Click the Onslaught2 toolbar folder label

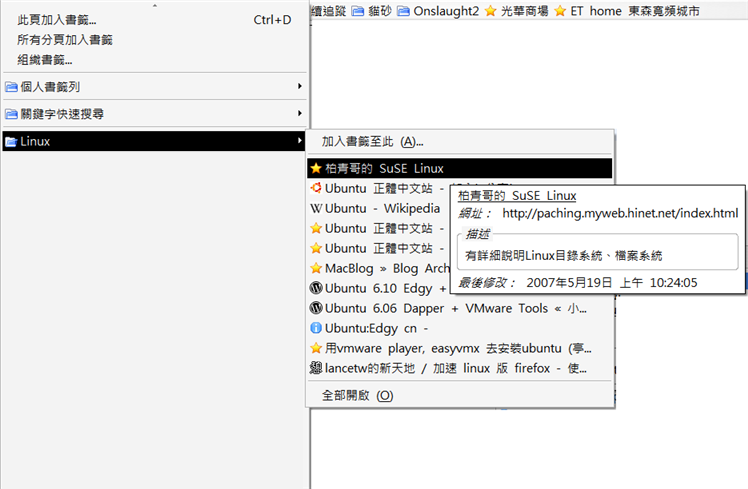(446, 11)
